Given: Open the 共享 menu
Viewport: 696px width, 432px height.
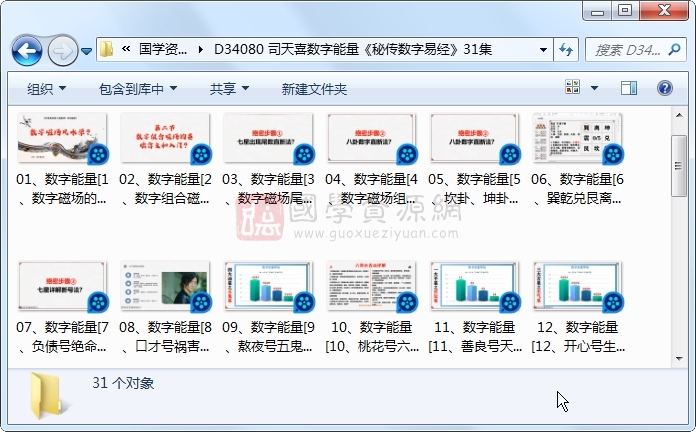Looking at the screenshot, I should [x=229, y=89].
